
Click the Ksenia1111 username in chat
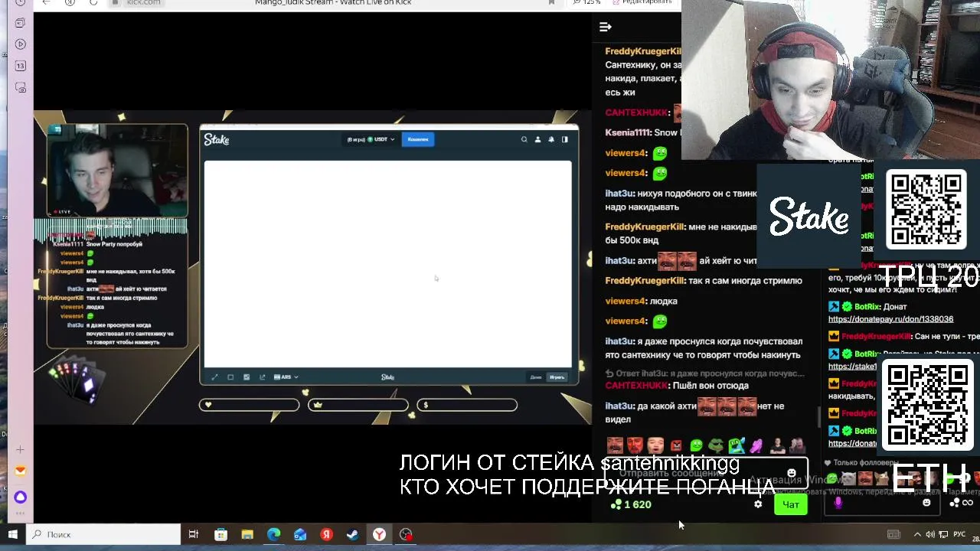point(628,132)
